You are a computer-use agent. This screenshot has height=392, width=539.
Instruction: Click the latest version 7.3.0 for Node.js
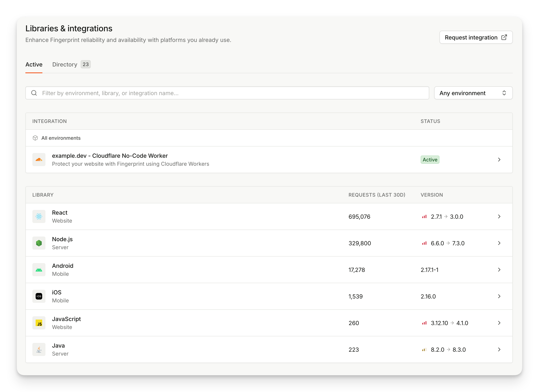(x=458, y=243)
